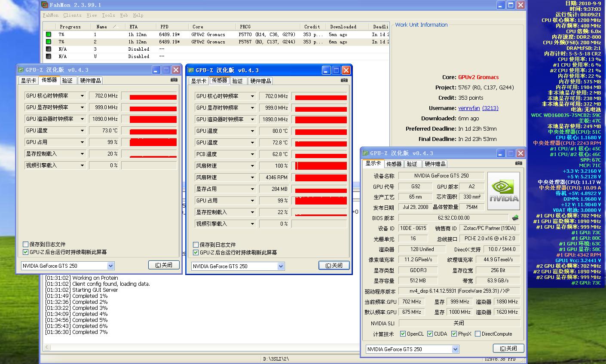Toggle background refresh checkbox in middle GPU-Z

(196, 253)
